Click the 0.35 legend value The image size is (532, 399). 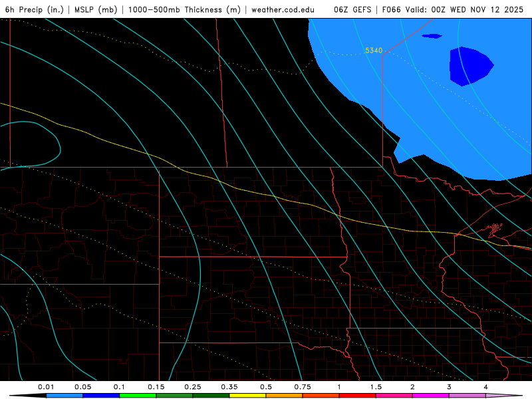click(229, 387)
